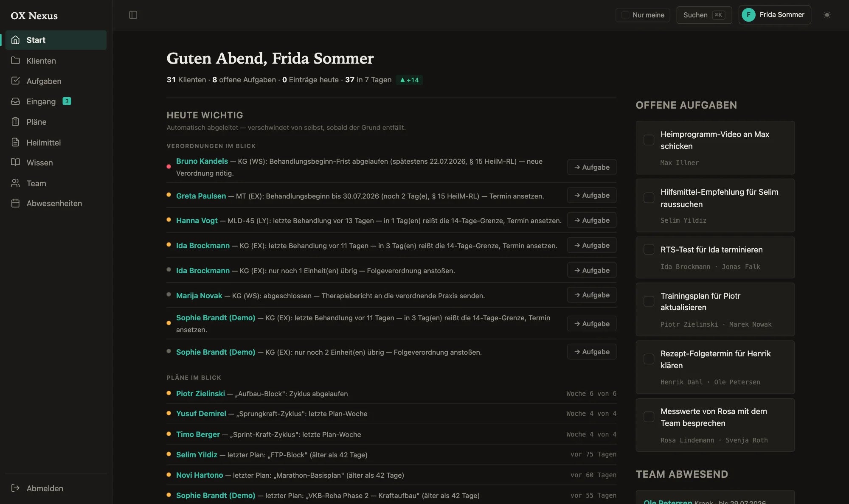Open the Klienten menu item
This screenshot has height=504, width=849.
coord(56,61)
